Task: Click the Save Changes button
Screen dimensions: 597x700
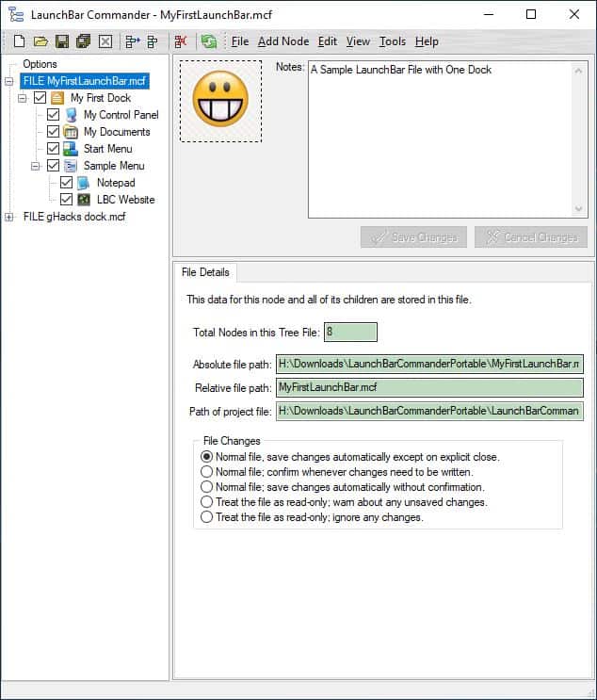Action: [413, 237]
